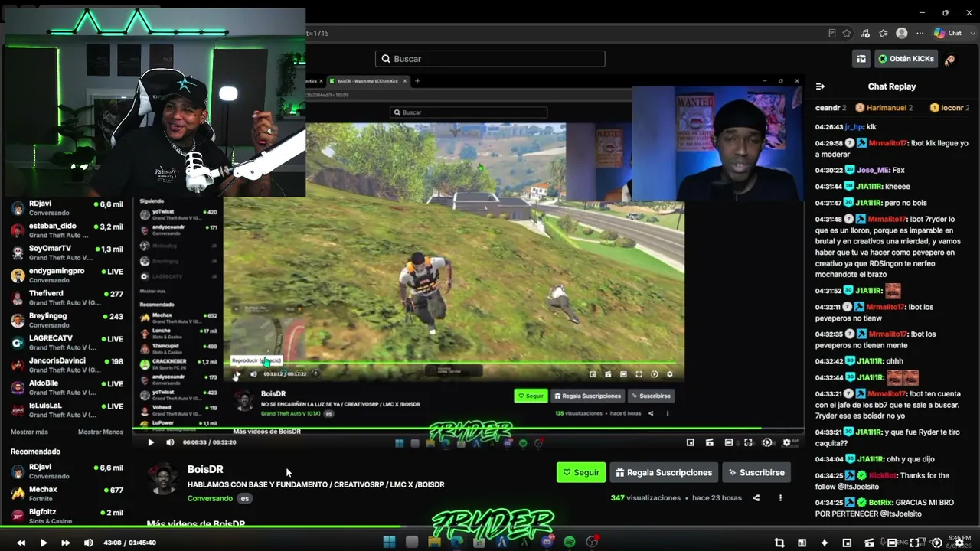The image size is (980, 551).
Task: Click the crop icon in the bottom playback bar
Action: pyautogui.click(x=779, y=543)
